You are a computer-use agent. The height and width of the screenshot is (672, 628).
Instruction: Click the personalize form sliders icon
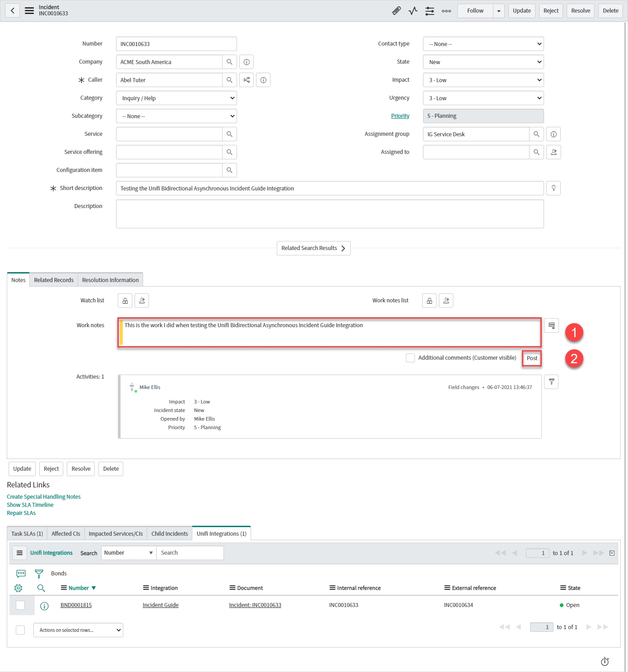click(x=429, y=11)
